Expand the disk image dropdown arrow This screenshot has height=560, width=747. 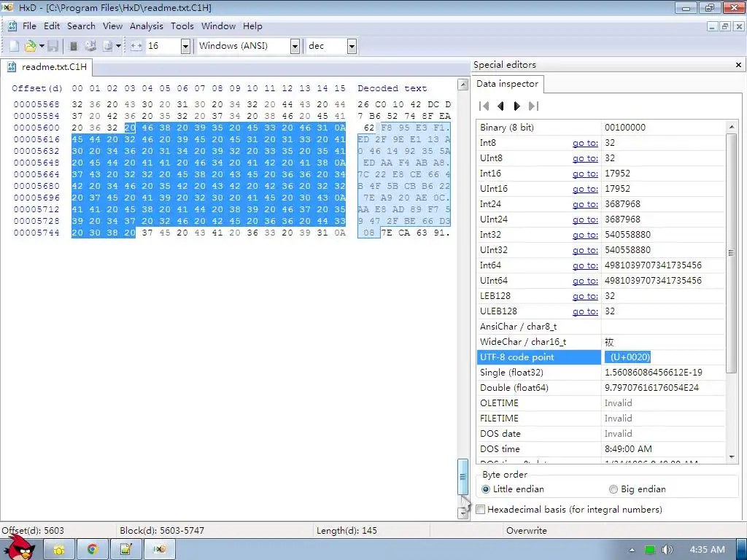click(x=118, y=46)
